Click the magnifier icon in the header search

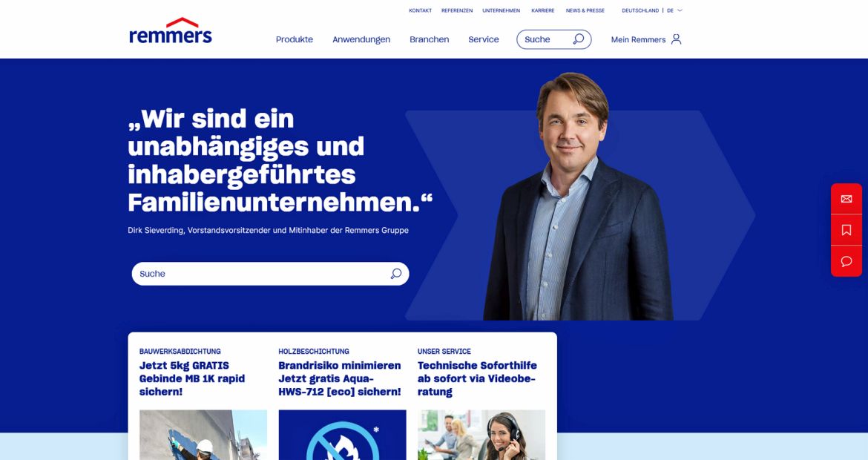[579, 39]
